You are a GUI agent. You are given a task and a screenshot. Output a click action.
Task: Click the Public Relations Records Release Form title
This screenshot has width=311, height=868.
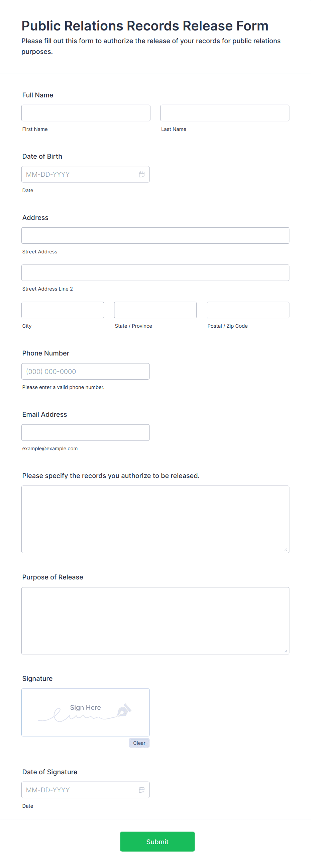(x=145, y=26)
